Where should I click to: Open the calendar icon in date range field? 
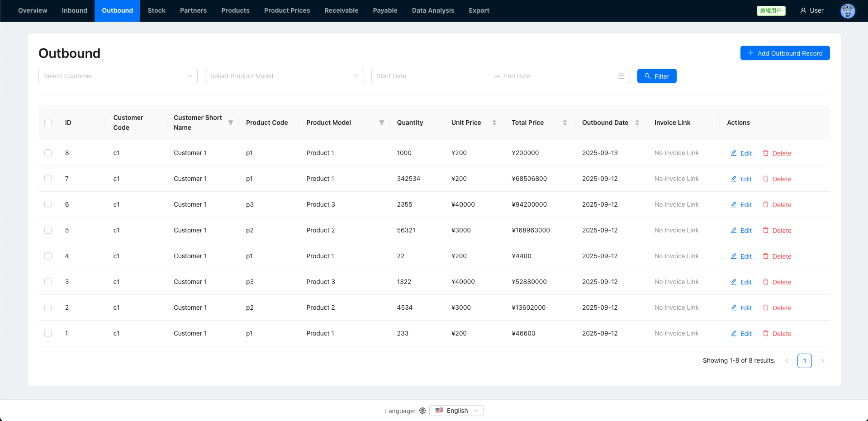[x=621, y=76]
